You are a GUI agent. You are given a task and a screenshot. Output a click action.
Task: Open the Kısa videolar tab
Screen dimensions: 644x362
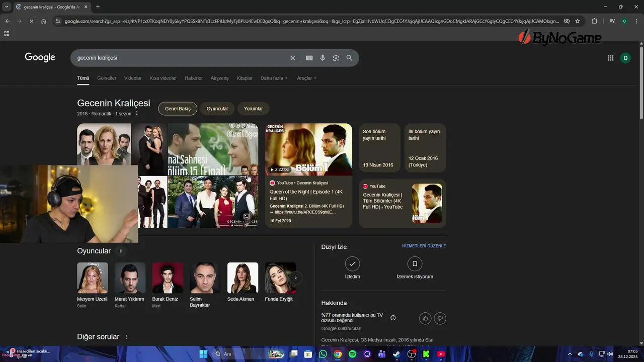(x=163, y=78)
